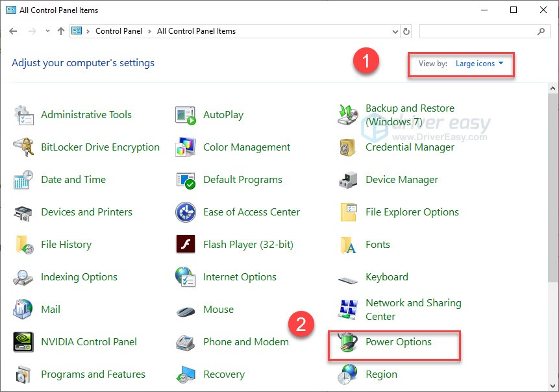Open the Power Options link
Screen dimensions: 559x392
pyautogui.click(x=399, y=342)
